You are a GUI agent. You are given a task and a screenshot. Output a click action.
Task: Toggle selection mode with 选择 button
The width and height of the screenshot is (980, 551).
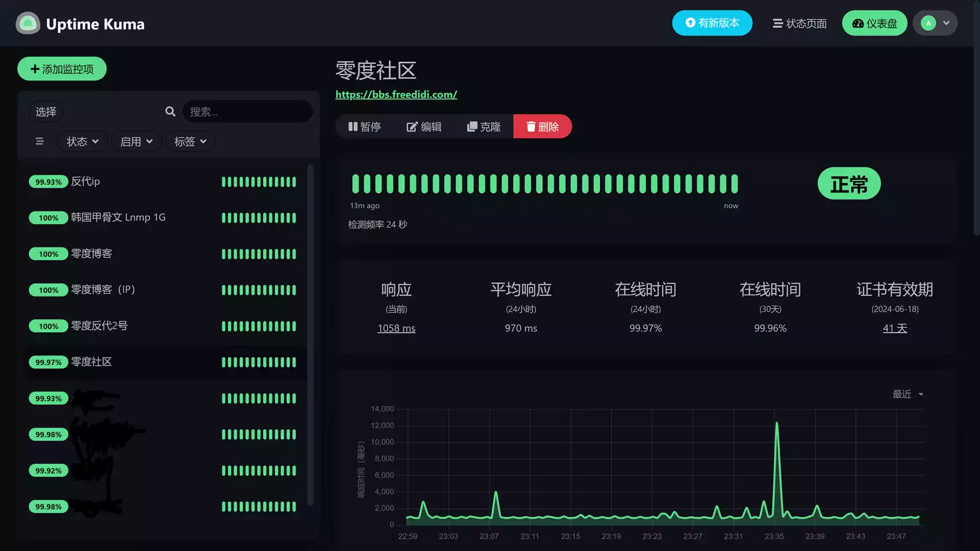(46, 112)
